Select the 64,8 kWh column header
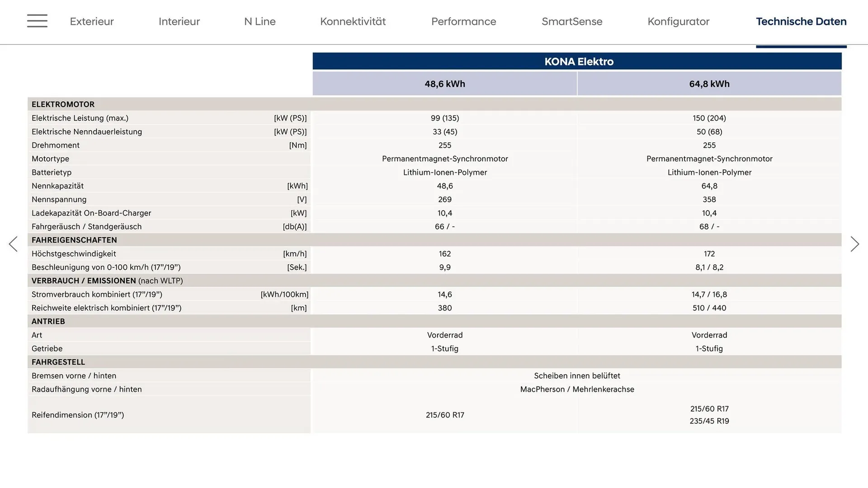 pos(709,84)
